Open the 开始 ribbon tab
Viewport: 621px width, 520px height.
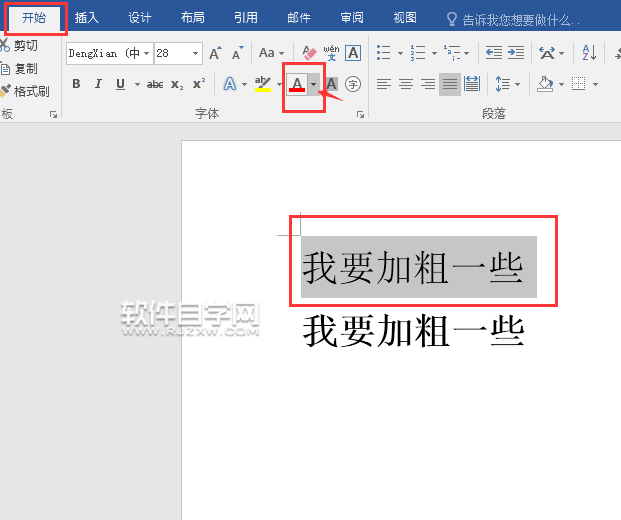point(34,18)
